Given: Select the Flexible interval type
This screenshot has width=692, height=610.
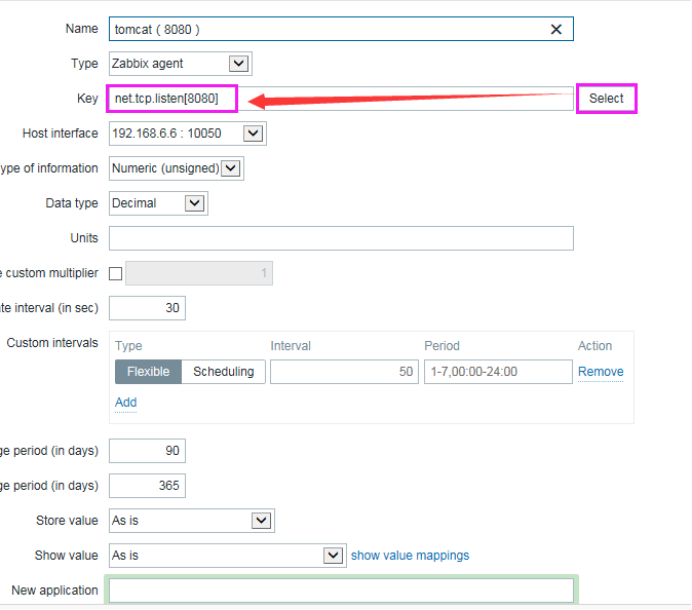Looking at the screenshot, I should tap(148, 372).
